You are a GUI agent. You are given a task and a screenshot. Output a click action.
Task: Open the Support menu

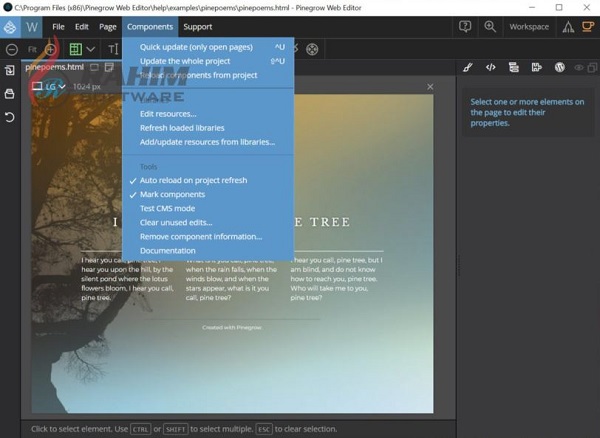(x=197, y=27)
